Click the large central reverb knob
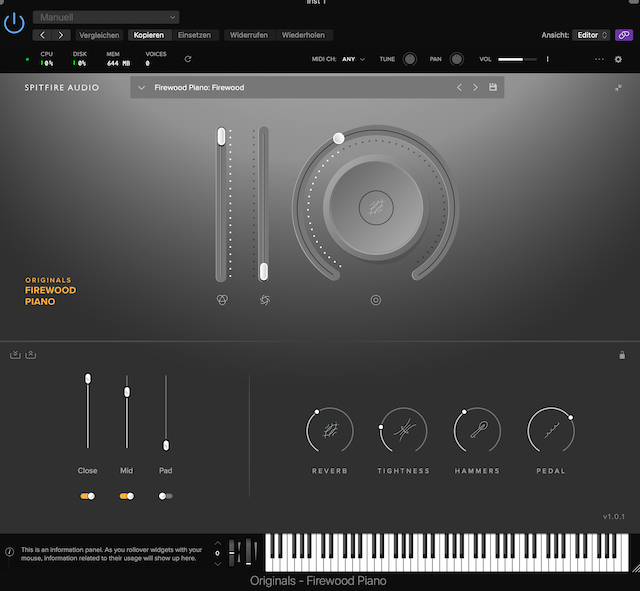Image resolution: width=640 pixels, height=591 pixels. pos(376,208)
